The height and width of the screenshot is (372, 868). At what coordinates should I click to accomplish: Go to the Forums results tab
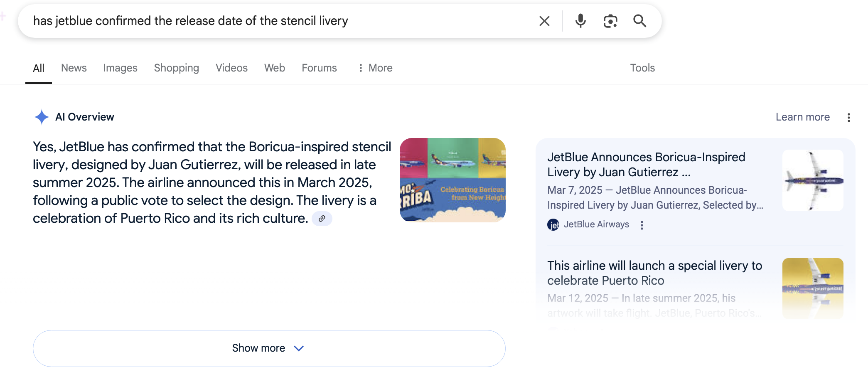[x=319, y=68]
